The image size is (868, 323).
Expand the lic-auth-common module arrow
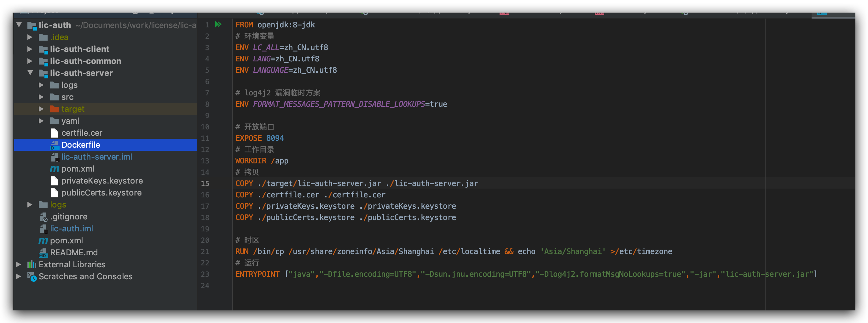click(30, 61)
